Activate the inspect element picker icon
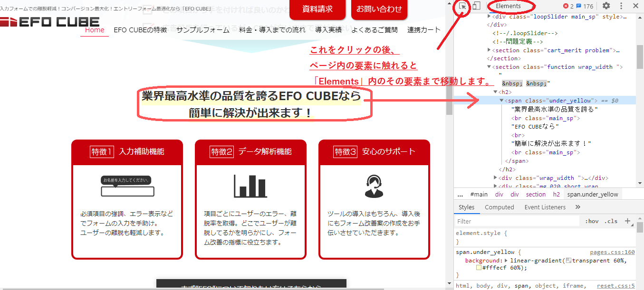The width and height of the screenshot is (644, 290). coord(463,6)
